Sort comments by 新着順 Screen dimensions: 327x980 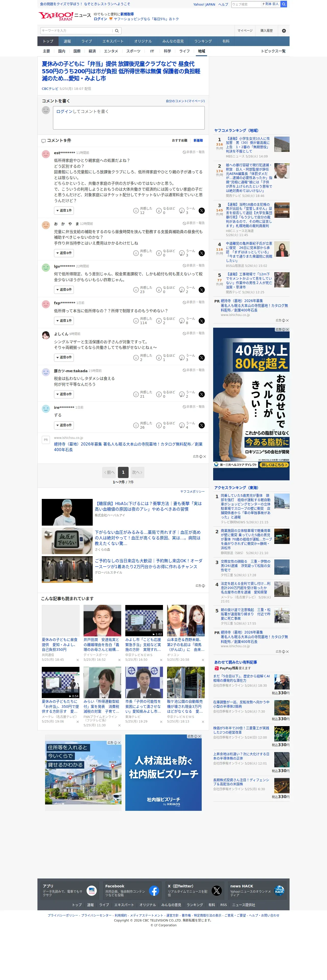pos(198,141)
